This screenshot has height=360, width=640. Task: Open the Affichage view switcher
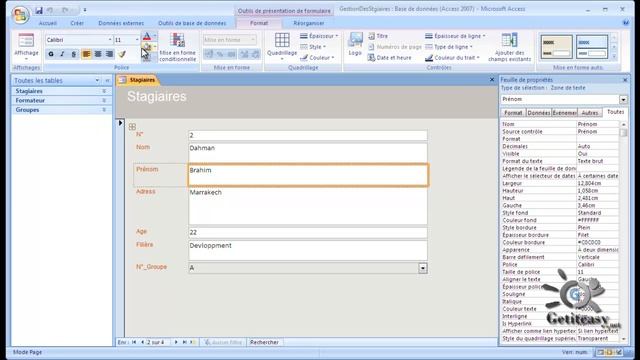point(26,47)
